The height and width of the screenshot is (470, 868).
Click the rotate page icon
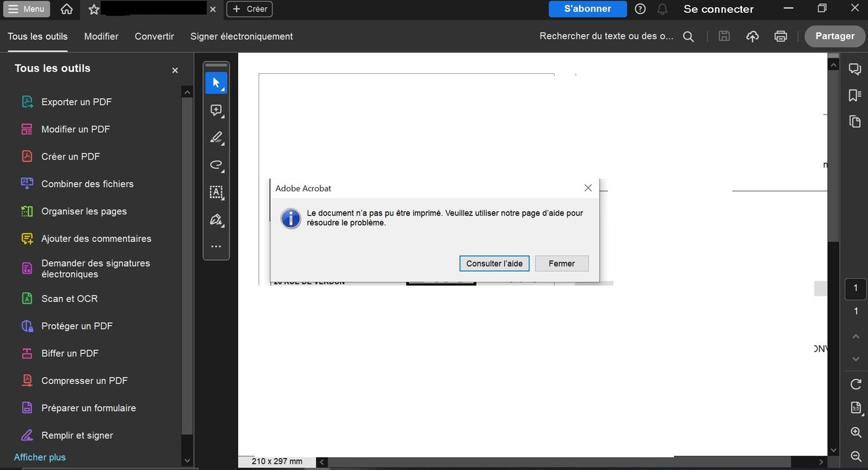855,385
